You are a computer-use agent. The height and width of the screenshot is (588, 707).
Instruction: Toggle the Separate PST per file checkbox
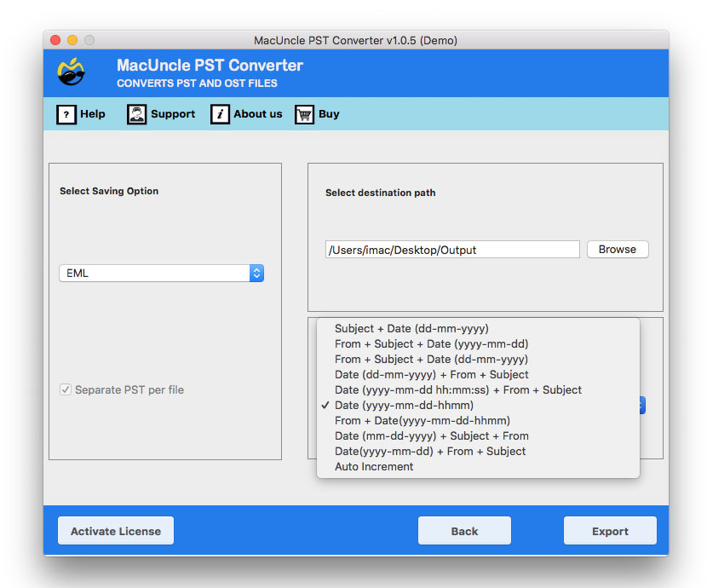[x=66, y=389]
